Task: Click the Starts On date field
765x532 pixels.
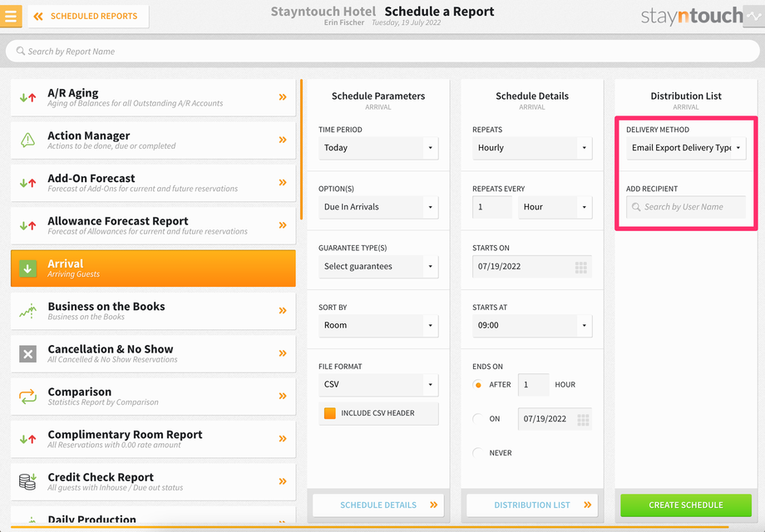Action: click(x=532, y=266)
